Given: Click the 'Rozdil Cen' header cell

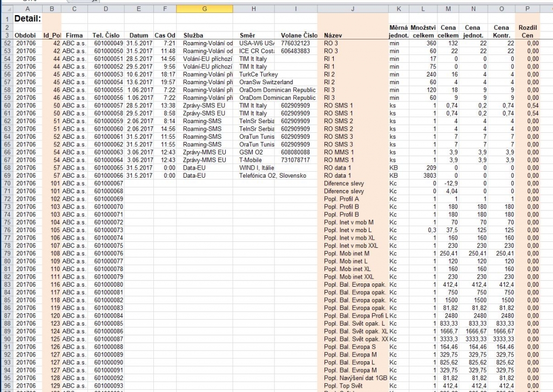Looking at the screenshot, I should coord(527,31).
